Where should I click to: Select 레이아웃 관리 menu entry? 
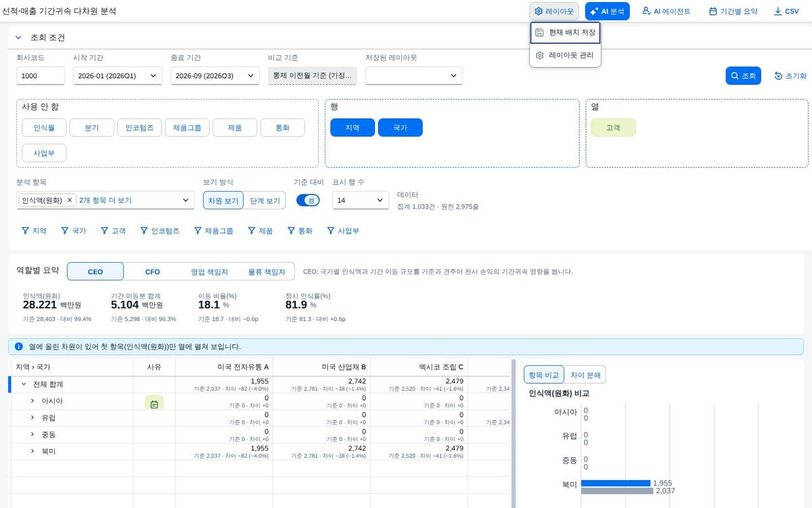(x=565, y=56)
